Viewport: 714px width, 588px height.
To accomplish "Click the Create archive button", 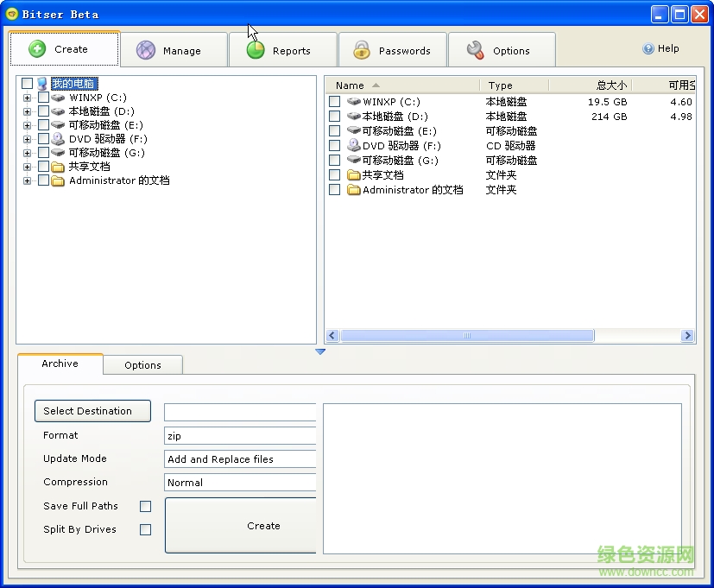I will [x=263, y=526].
